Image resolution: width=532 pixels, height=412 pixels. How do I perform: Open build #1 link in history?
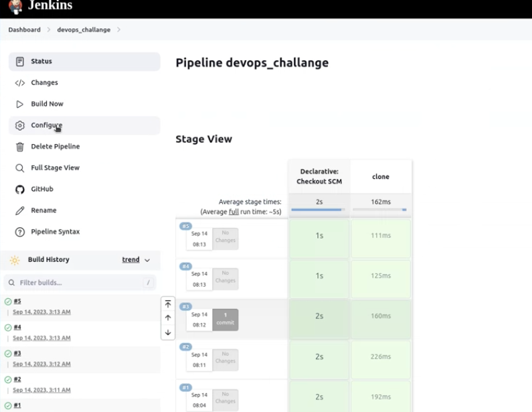[x=17, y=405]
